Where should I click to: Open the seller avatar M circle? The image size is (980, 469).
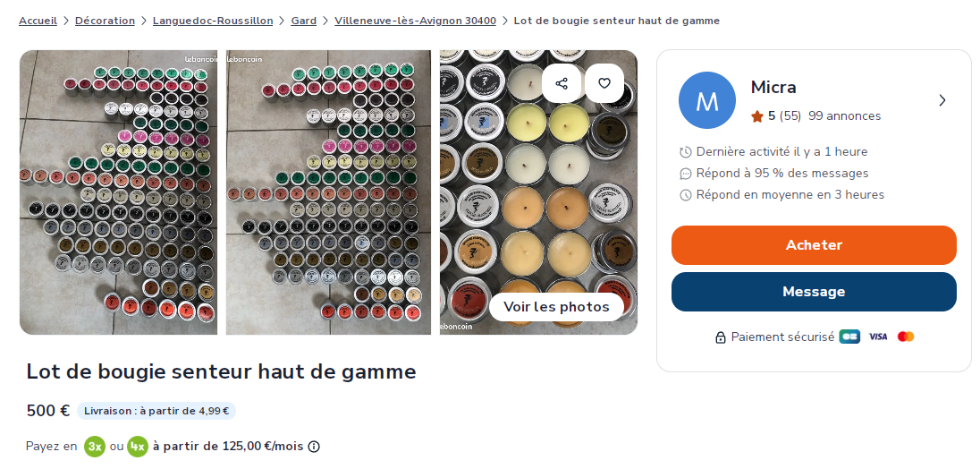tap(707, 100)
